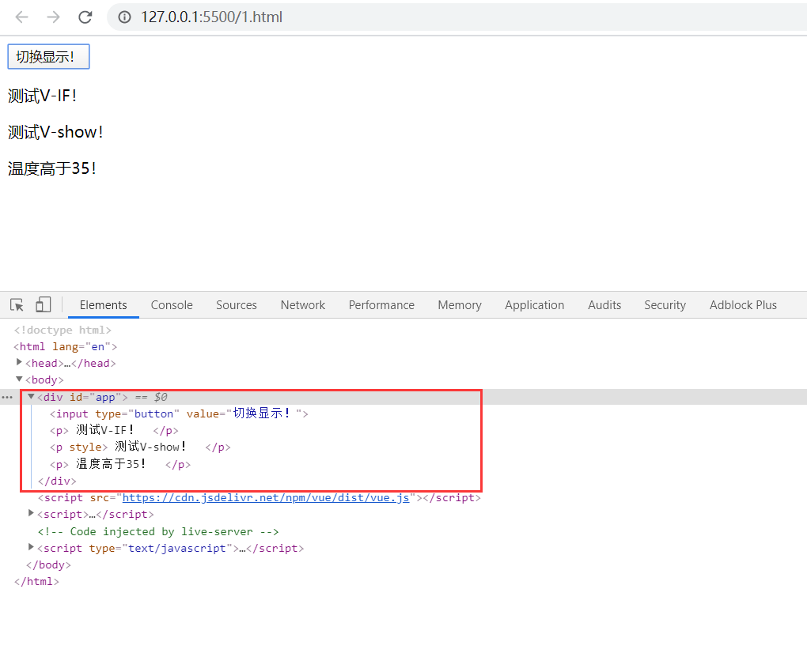Open the Application tab
807x672 pixels.
point(534,305)
